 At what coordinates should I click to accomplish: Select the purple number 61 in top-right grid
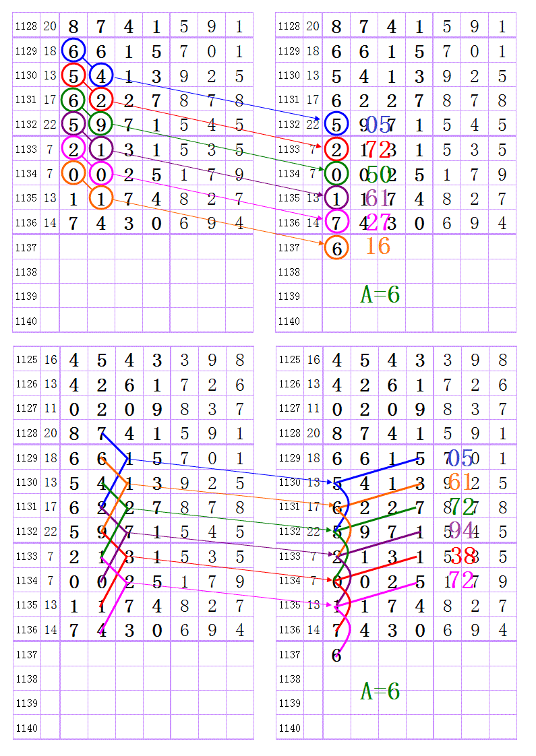click(378, 198)
